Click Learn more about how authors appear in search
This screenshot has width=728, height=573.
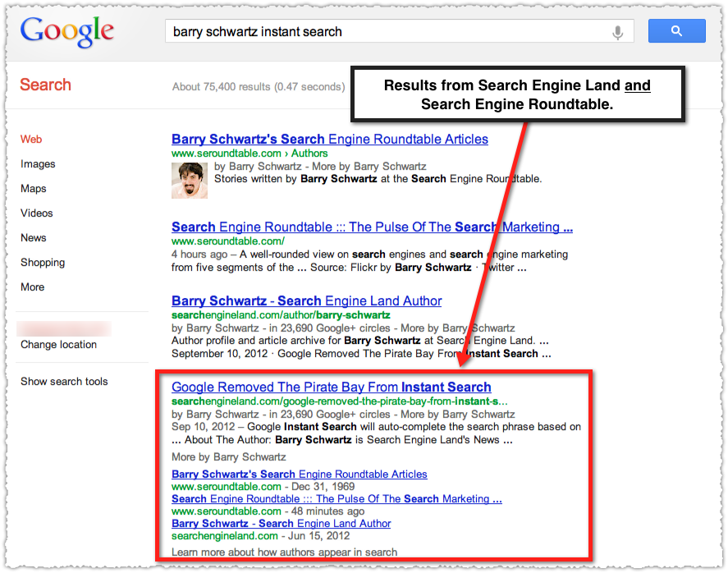284,552
